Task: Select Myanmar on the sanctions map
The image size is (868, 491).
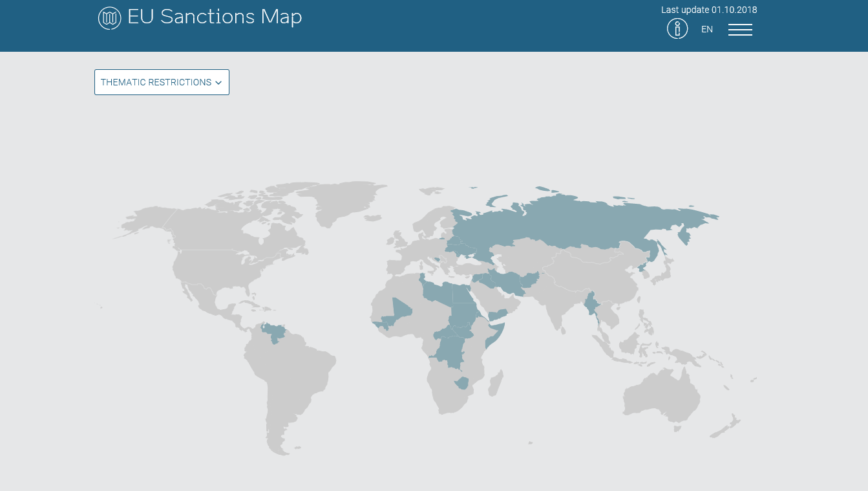Action: (x=591, y=304)
